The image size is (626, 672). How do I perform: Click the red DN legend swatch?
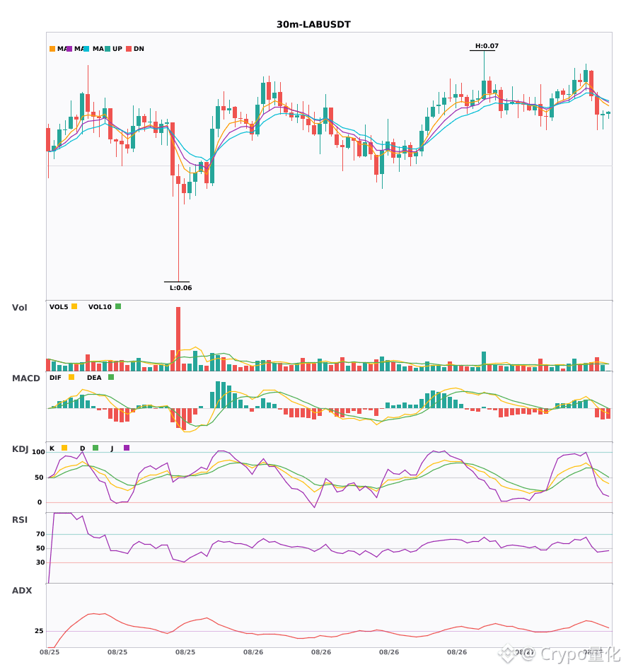click(x=129, y=49)
